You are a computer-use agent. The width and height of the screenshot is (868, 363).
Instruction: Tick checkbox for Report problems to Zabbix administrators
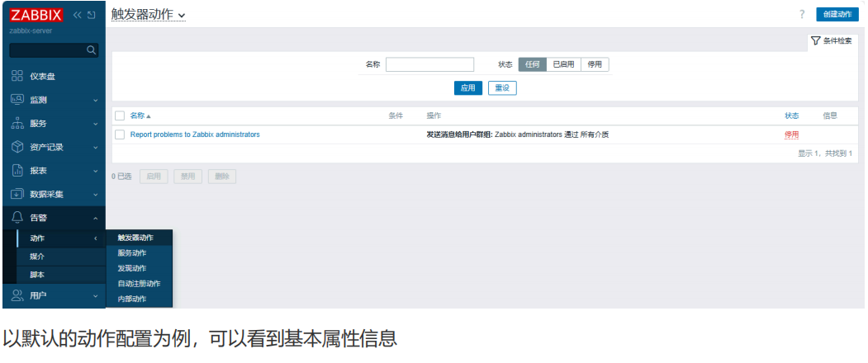pos(120,134)
